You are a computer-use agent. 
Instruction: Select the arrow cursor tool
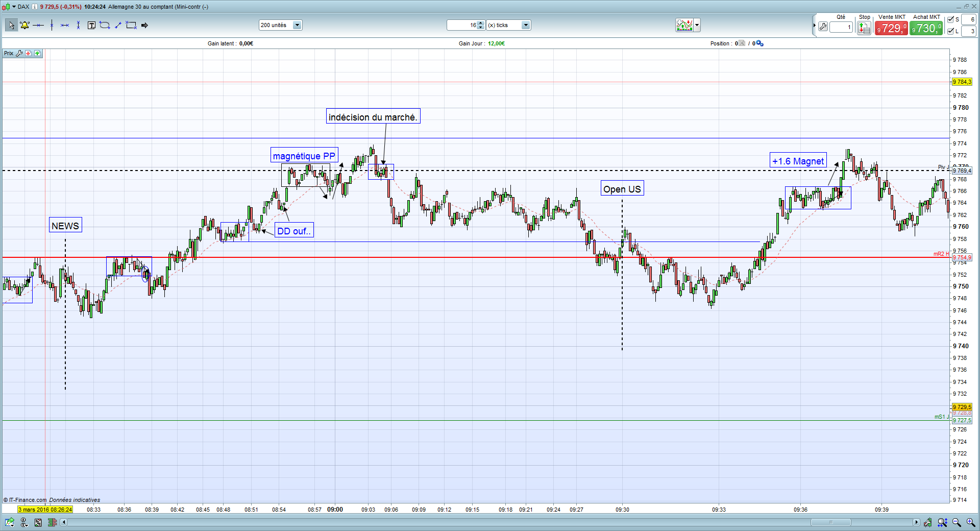click(11, 25)
